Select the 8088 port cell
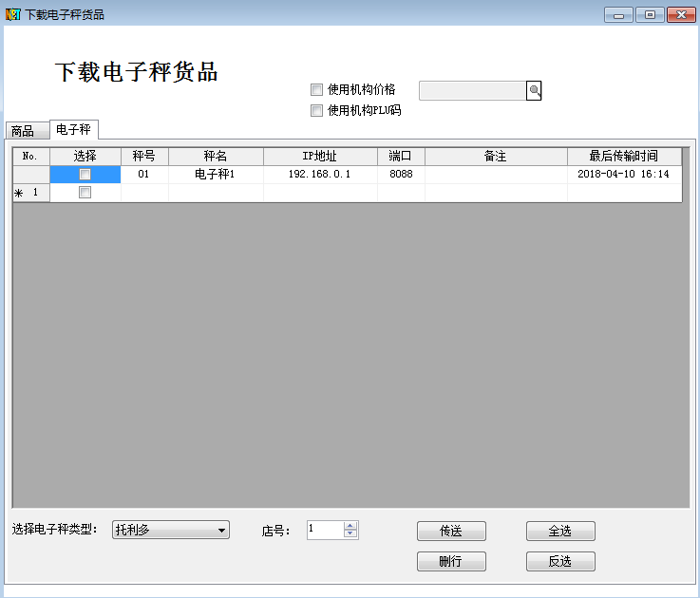 [x=401, y=174]
